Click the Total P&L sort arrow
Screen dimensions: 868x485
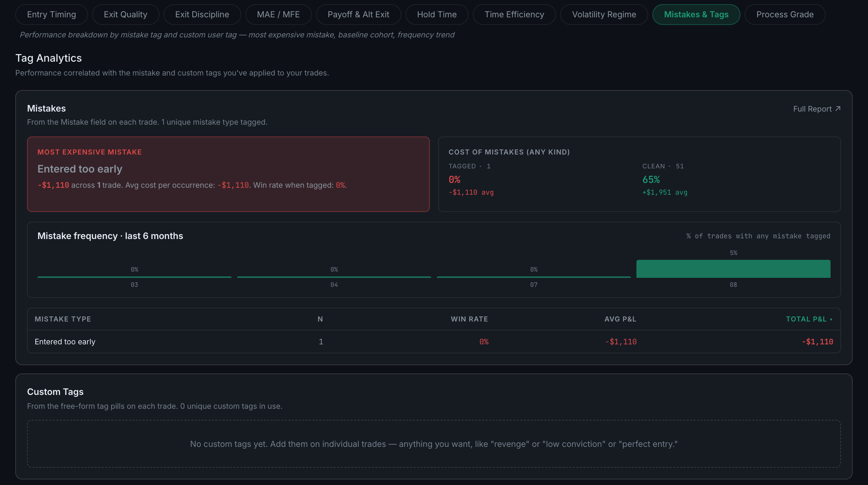[831, 319]
